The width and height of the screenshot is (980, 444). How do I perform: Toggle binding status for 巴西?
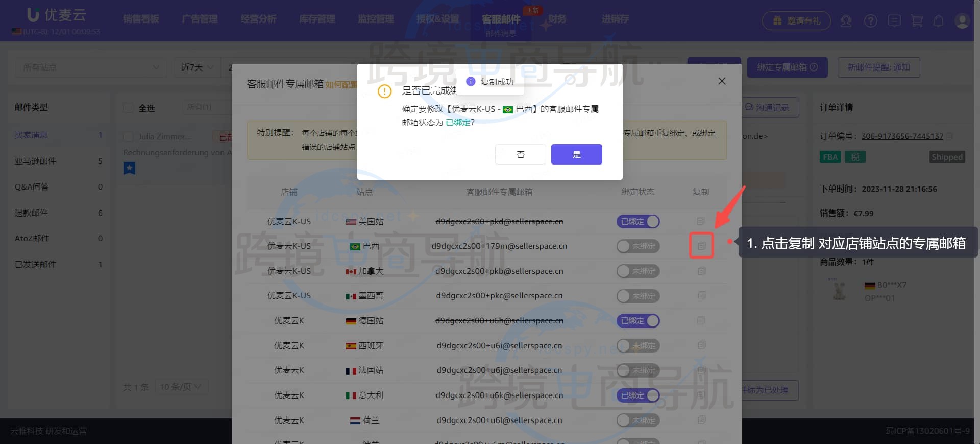pos(638,246)
